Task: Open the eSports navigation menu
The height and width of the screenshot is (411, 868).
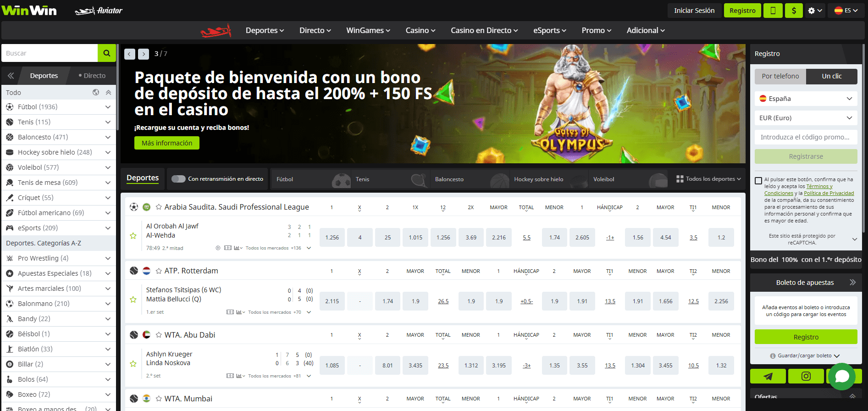Action: pyautogui.click(x=550, y=30)
